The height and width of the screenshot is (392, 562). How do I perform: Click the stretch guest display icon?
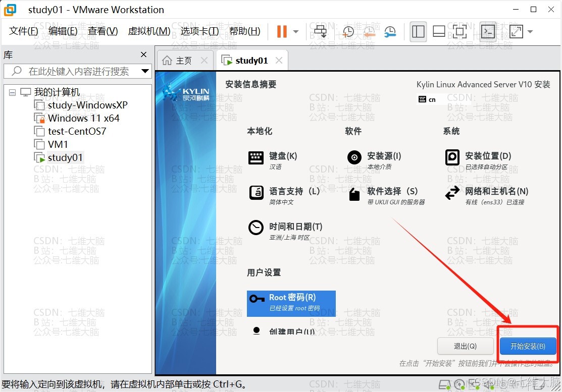click(516, 31)
